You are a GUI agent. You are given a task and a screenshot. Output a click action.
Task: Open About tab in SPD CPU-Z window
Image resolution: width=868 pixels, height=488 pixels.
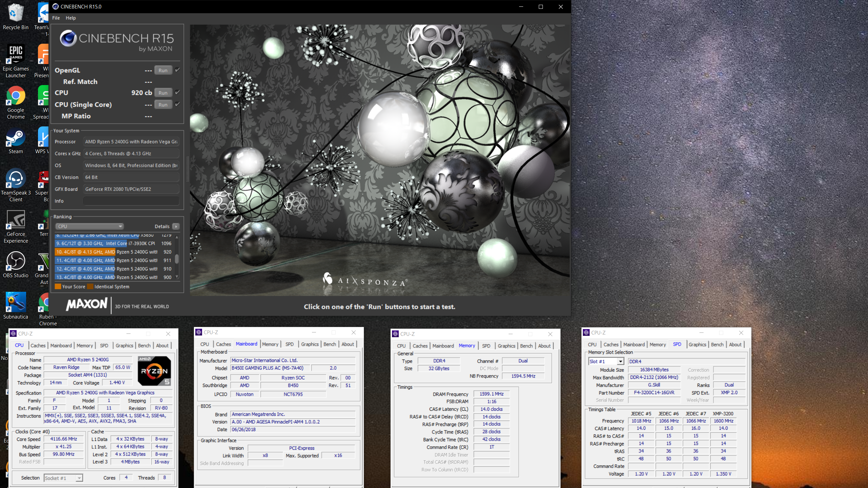click(735, 344)
